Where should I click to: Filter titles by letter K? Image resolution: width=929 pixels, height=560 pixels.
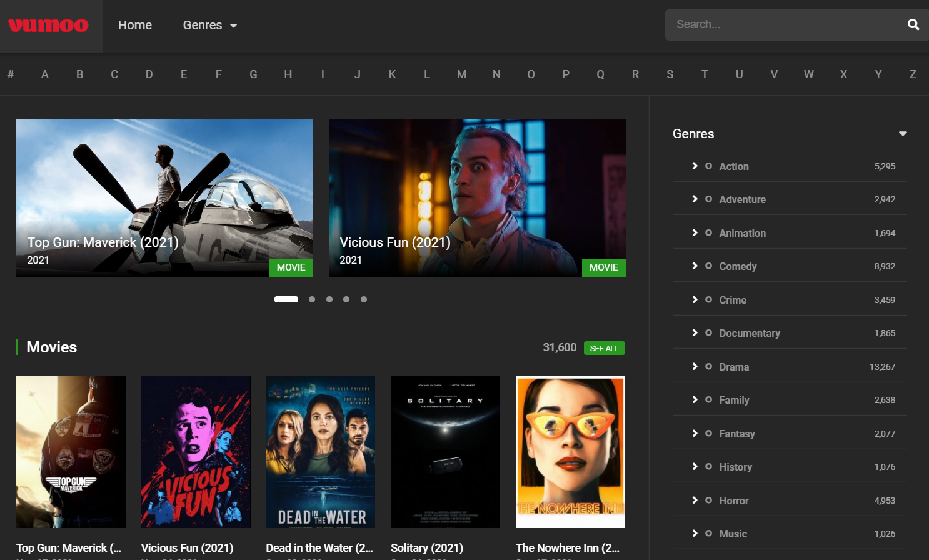click(x=392, y=74)
